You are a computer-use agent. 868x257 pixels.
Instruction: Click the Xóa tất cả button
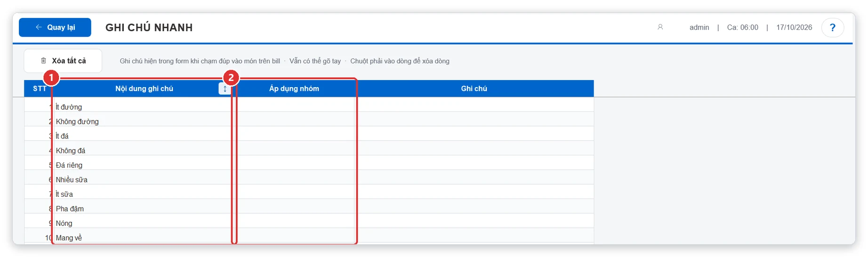point(63,61)
